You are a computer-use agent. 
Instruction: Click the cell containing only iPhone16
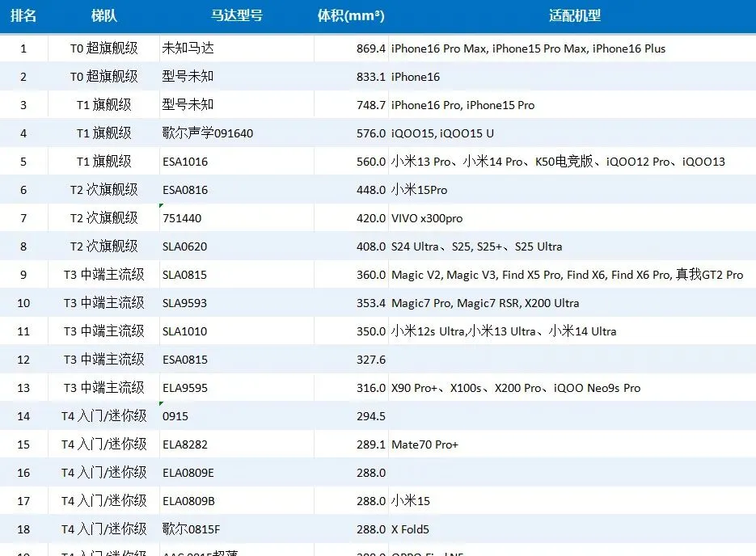pyautogui.click(x=415, y=77)
